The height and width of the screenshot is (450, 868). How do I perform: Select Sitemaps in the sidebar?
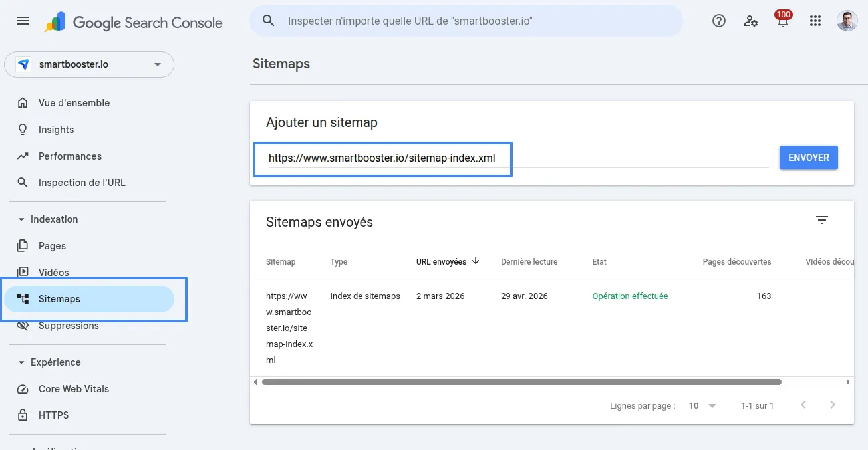click(x=89, y=299)
